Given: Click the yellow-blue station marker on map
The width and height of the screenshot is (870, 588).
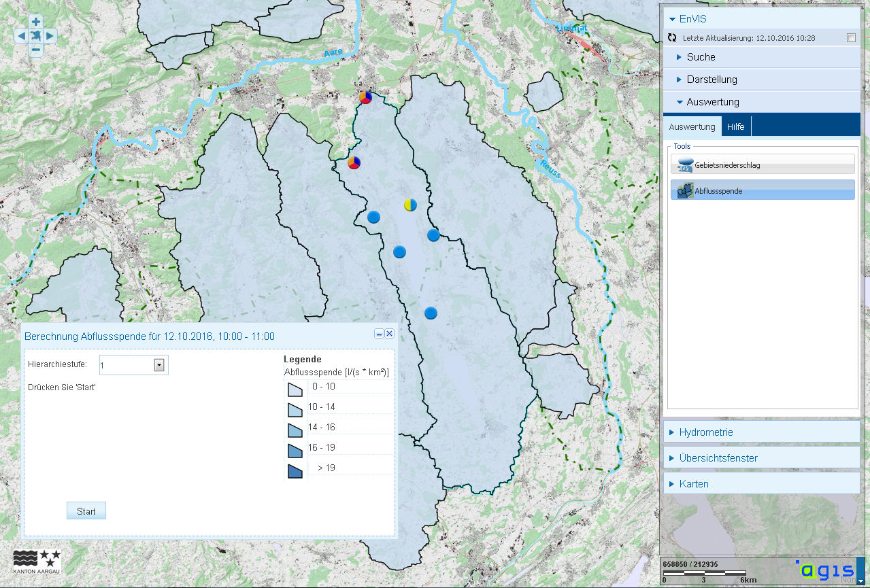Looking at the screenshot, I should pyautogui.click(x=410, y=205).
